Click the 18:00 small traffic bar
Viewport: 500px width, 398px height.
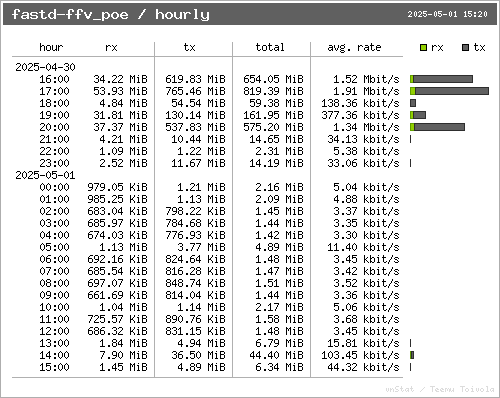tap(413, 103)
